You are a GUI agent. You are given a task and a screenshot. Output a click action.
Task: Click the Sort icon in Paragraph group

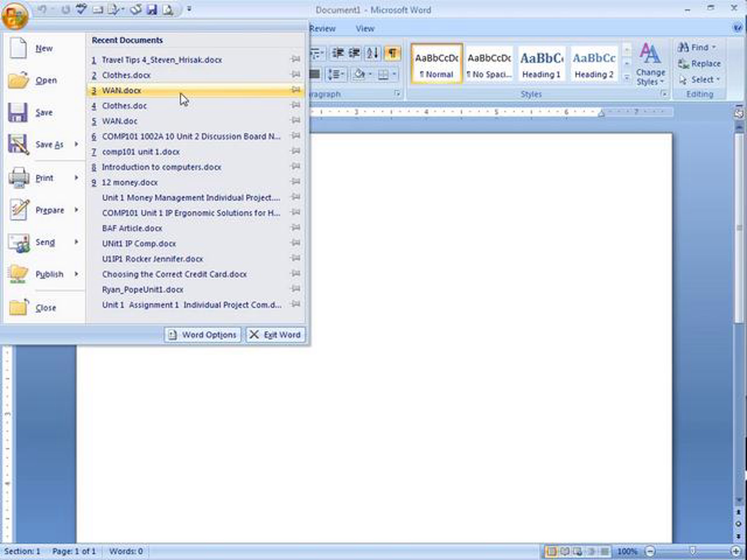(373, 53)
